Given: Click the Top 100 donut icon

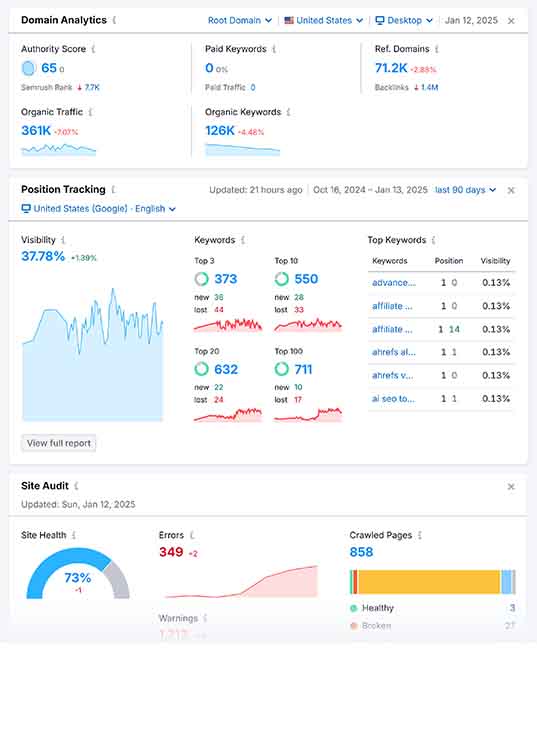Looking at the screenshot, I should point(282,369).
